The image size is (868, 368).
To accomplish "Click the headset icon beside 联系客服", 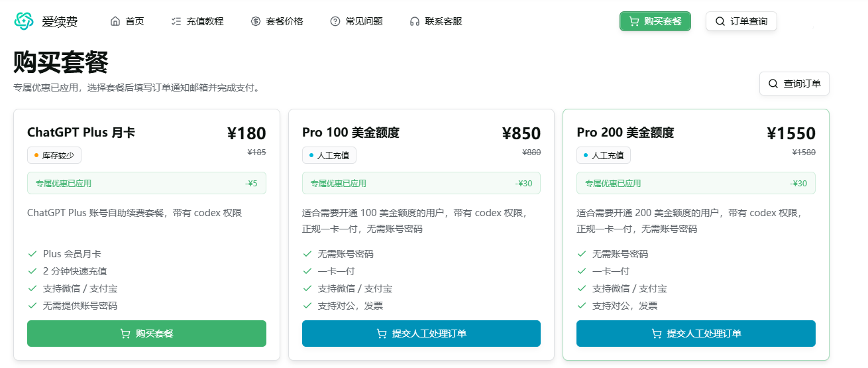I will click(415, 21).
